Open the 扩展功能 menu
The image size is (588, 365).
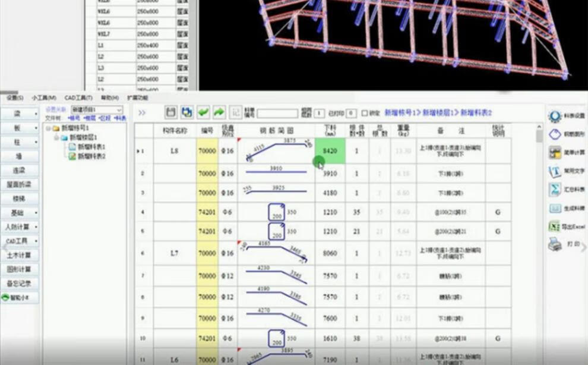pos(138,98)
